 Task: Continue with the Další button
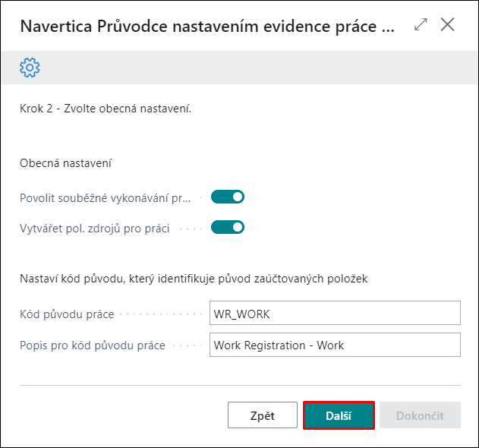pos(339,415)
